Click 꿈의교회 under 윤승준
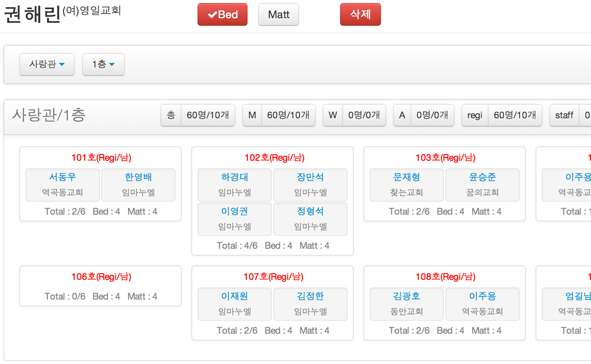This screenshot has height=364, width=591. tap(483, 193)
